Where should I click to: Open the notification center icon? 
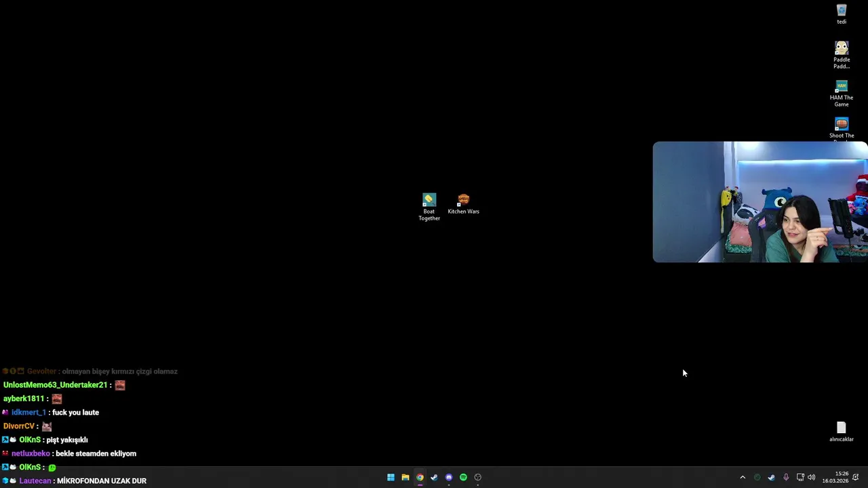(x=856, y=477)
